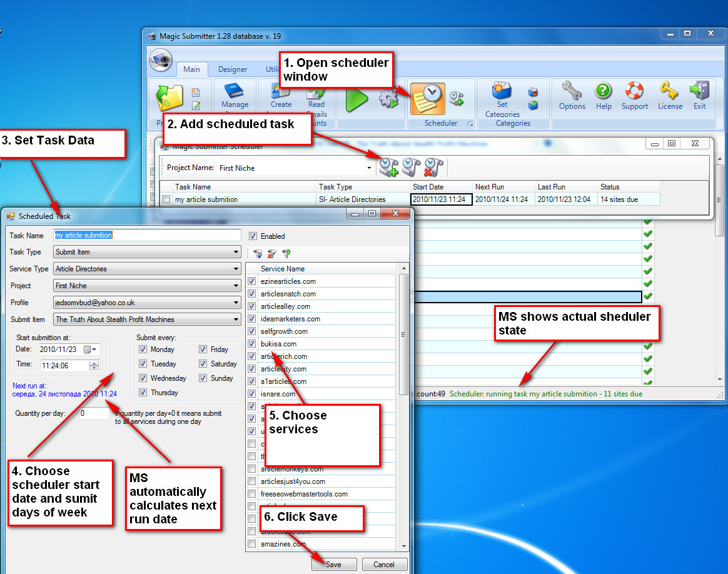Uncheck ezinearticles.com service
This screenshot has height=574, width=728.
click(251, 281)
